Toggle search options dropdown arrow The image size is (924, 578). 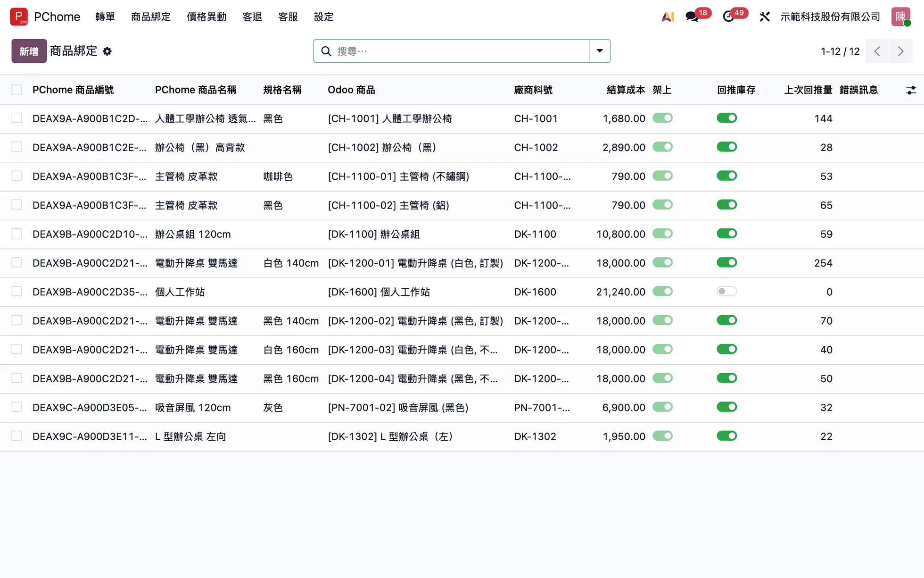(x=600, y=51)
